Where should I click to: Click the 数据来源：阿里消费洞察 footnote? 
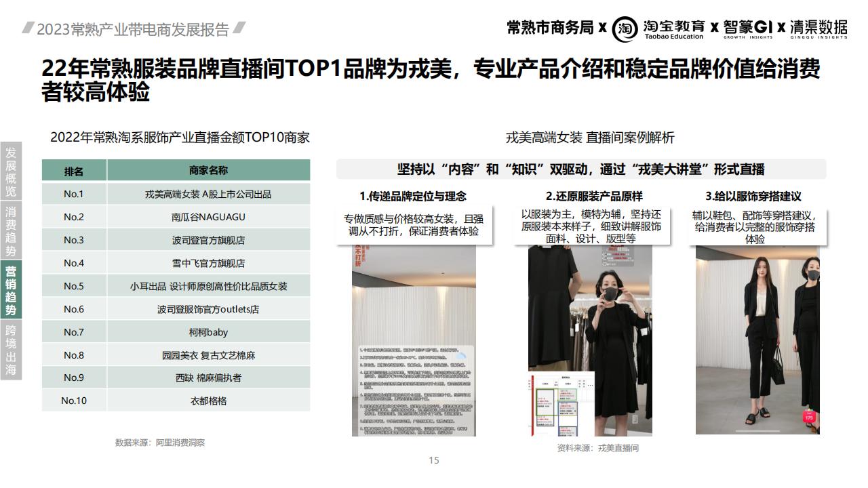point(160,443)
